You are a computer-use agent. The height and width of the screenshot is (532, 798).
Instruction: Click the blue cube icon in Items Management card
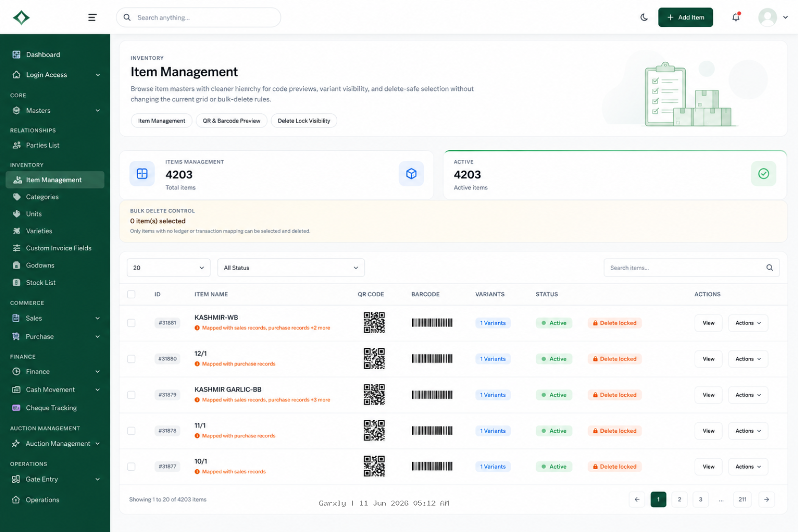pyautogui.click(x=411, y=174)
